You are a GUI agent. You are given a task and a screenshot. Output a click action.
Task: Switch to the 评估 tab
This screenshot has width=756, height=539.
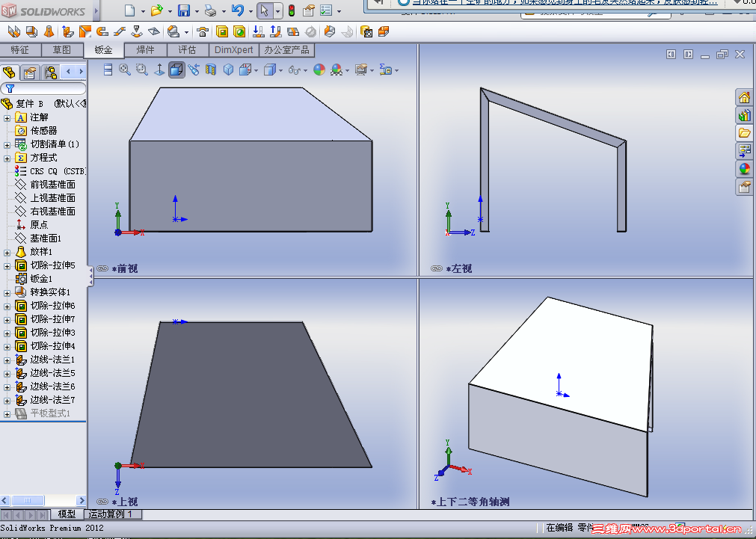187,50
